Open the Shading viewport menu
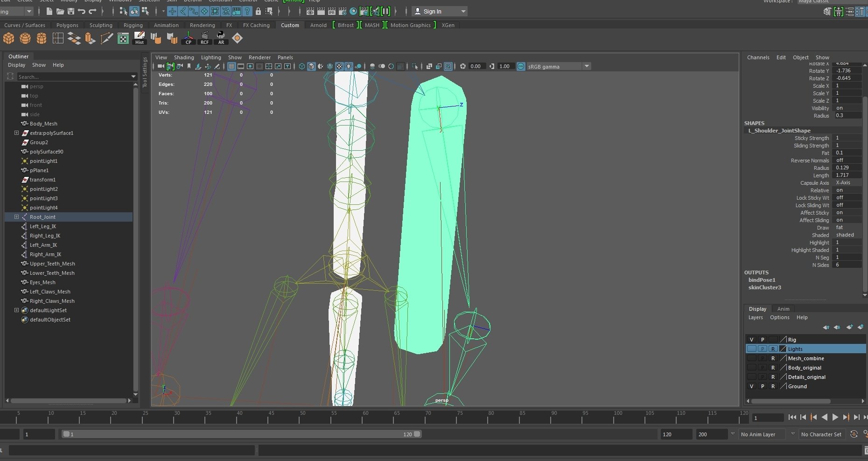 tap(184, 57)
